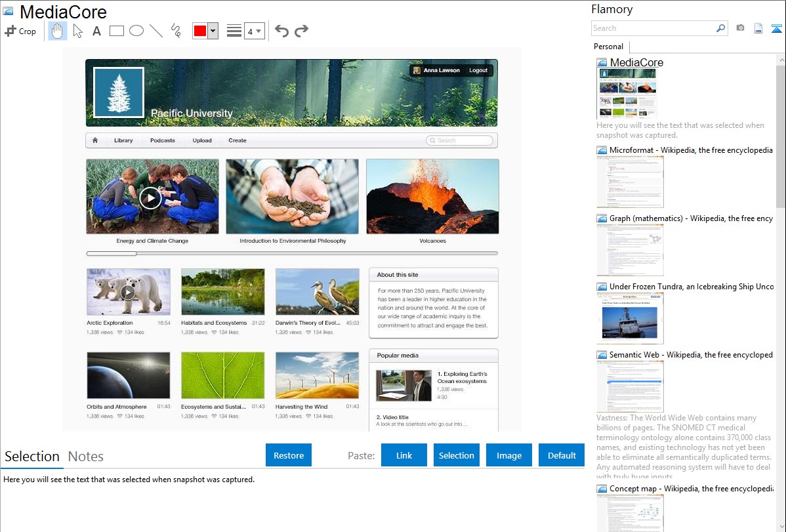
Task: Open the Semantic Web snapshot thumbnail
Action: [x=630, y=386]
